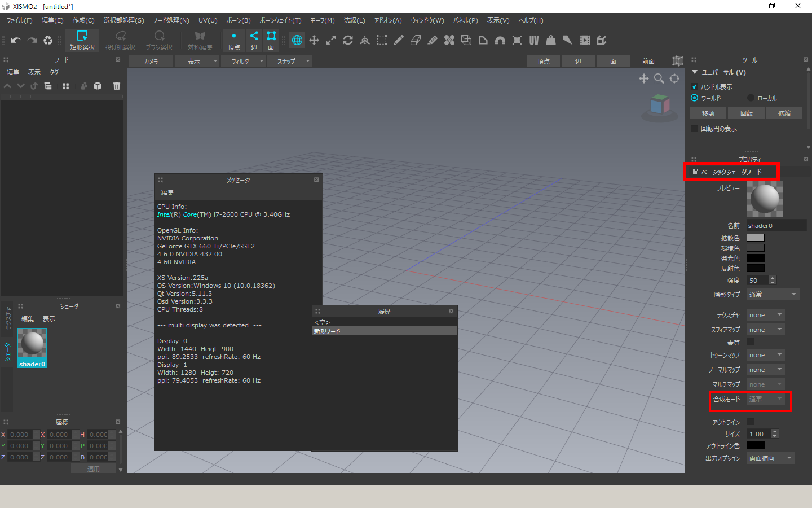
Task: Select the 矩形選択 rectangle selection tool
Action: click(82, 41)
